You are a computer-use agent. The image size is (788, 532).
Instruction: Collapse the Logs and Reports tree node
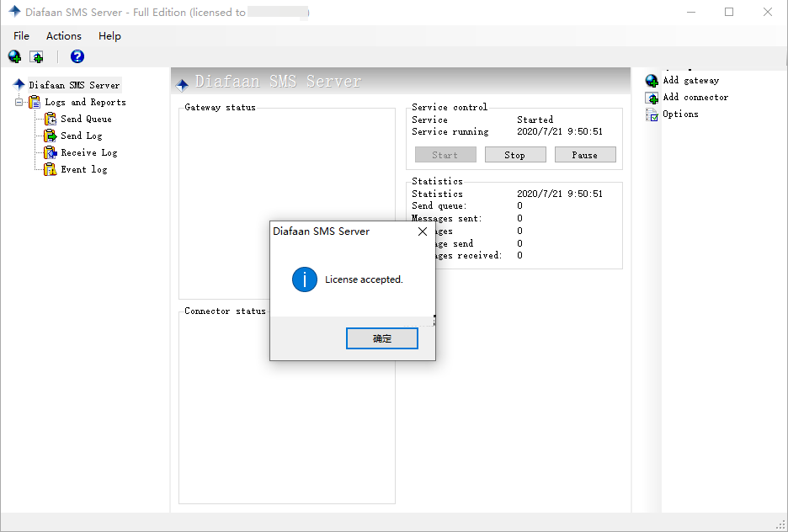pos(19,102)
